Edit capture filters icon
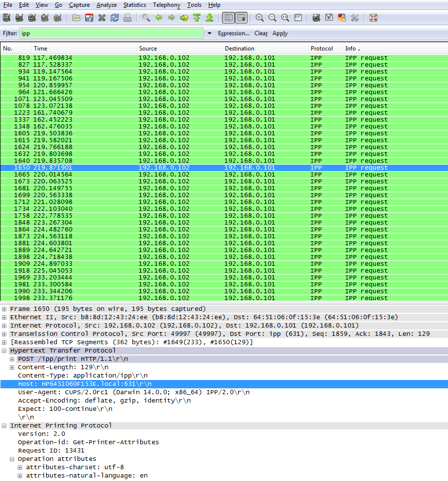The width and height of the screenshot is (448, 481). pyautogui.click(x=316, y=18)
